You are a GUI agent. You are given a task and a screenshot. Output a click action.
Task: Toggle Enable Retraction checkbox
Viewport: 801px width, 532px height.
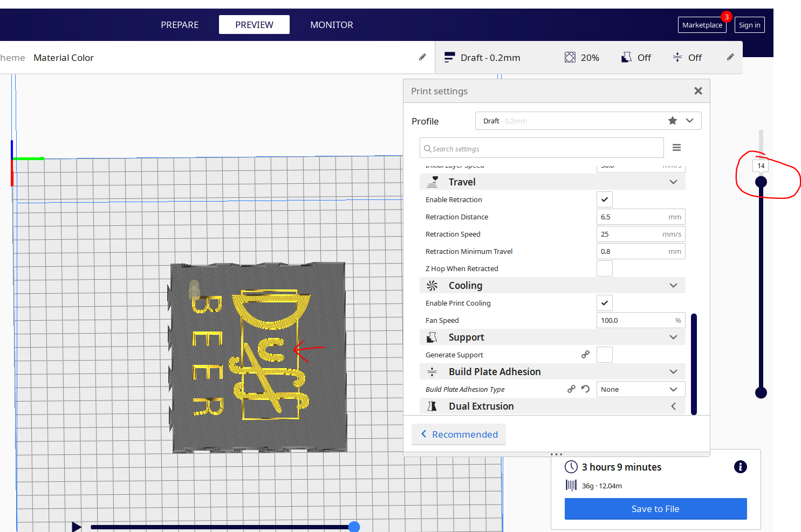coord(605,199)
